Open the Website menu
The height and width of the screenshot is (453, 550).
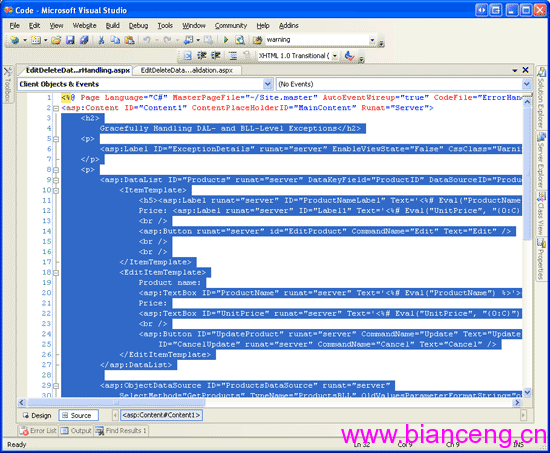84,26
